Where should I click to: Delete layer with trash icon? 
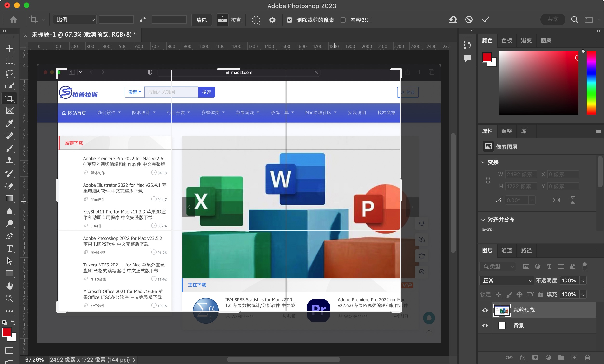(x=587, y=357)
